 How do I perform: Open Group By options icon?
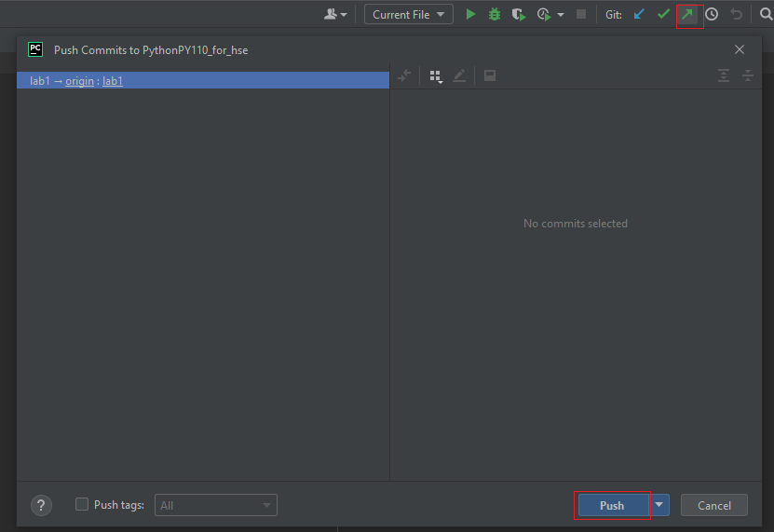[x=435, y=76]
